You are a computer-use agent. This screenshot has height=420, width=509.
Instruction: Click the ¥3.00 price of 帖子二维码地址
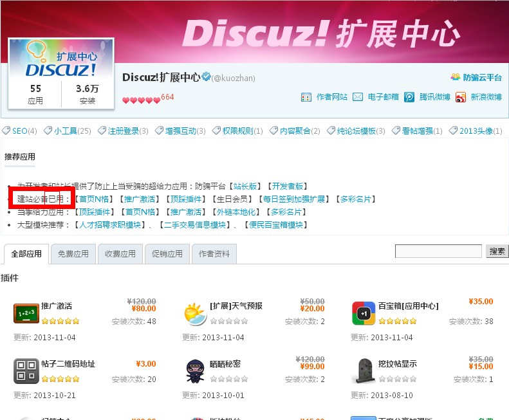(146, 364)
